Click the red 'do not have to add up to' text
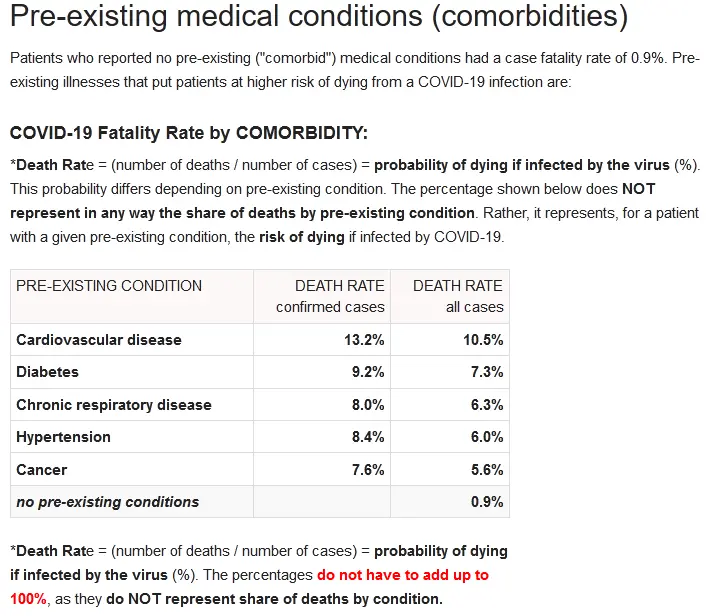 point(403,575)
